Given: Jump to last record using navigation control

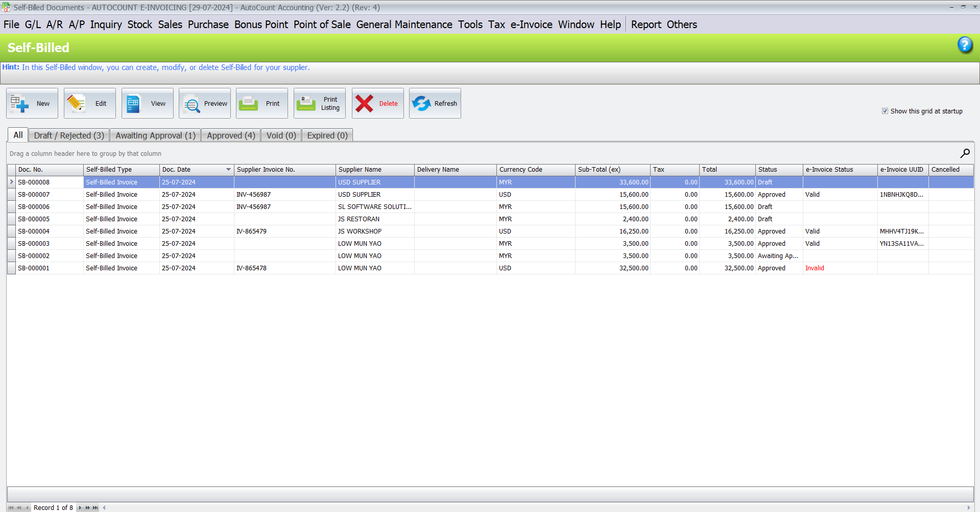Looking at the screenshot, I should coord(94,507).
